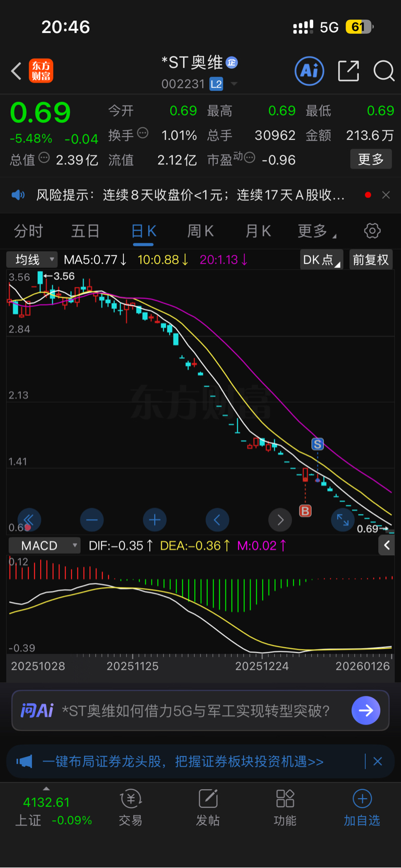Go back with the left arrow

[16, 71]
